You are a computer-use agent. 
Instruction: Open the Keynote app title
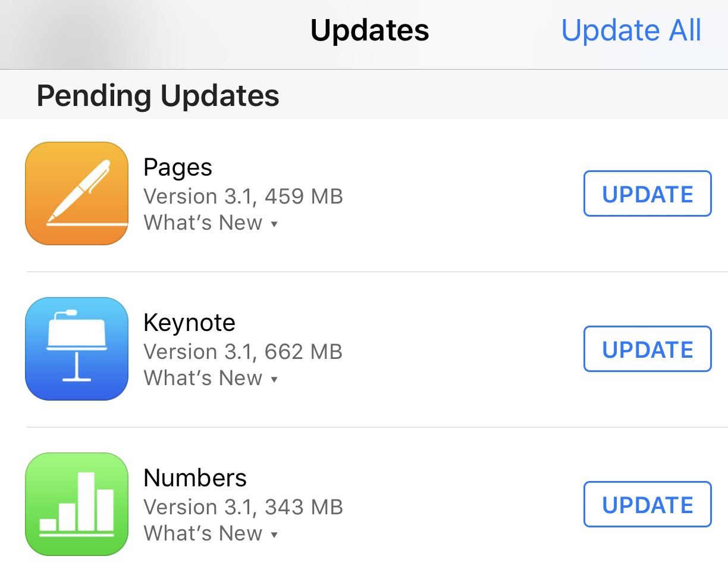click(189, 323)
